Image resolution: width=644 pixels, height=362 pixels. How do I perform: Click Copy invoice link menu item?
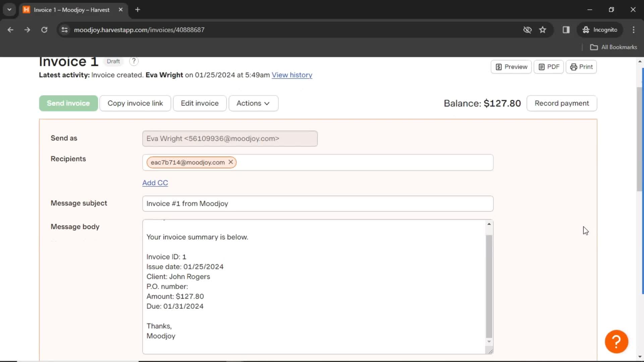point(136,103)
